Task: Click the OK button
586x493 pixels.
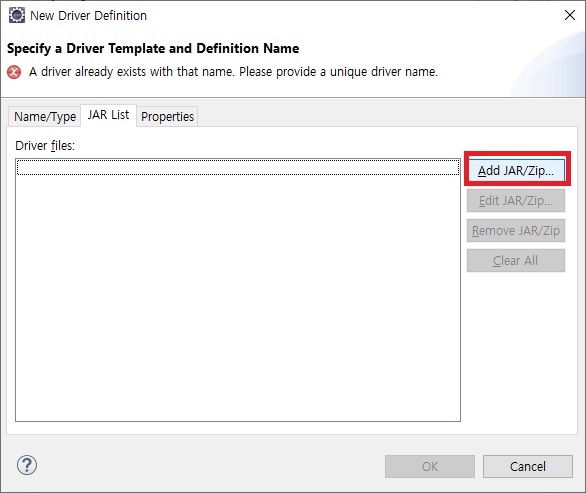Action: [x=430, y=466]
